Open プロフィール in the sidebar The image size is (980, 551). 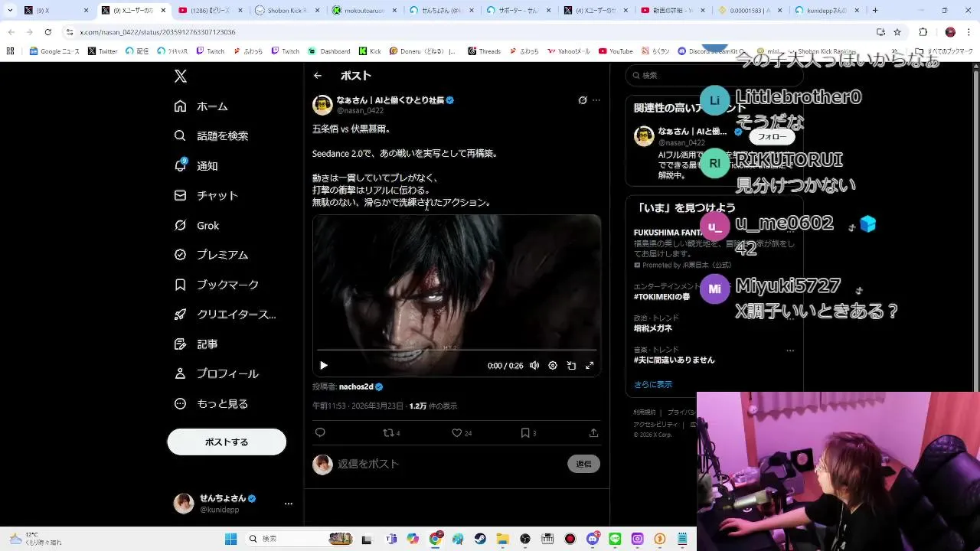[x=217, y=374]
